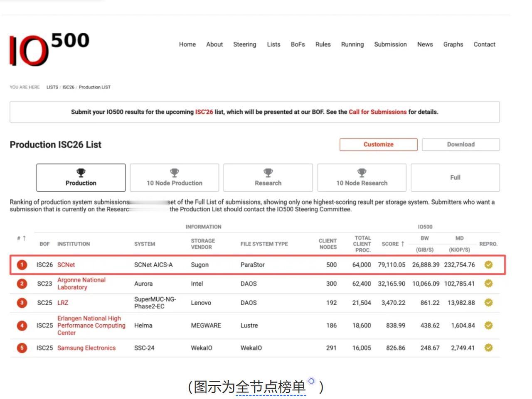
Task: Click the BW (GIB/S) column header
Action: pos(425,244)
